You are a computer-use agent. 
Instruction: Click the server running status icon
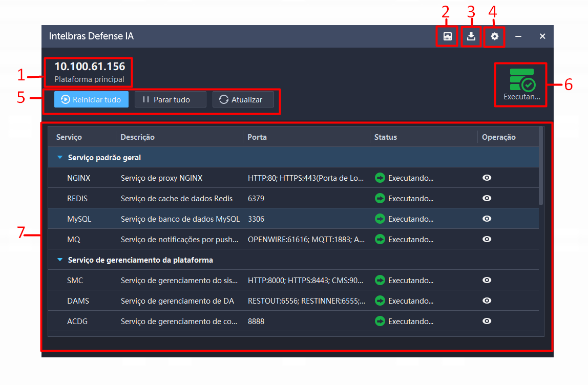pyautogui.click(x=522, y=79)
